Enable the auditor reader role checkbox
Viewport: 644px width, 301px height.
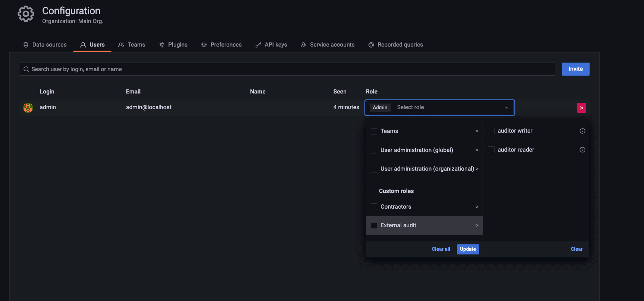point(491,150)
